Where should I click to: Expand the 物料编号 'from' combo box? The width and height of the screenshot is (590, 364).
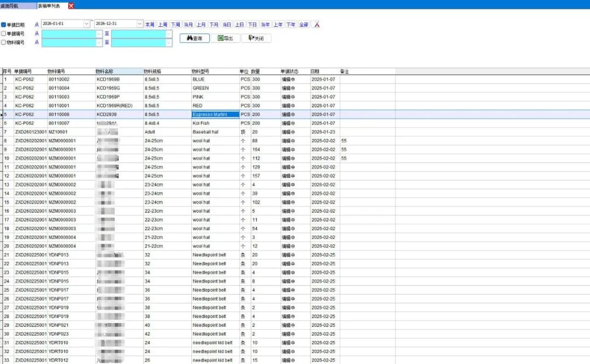(99, 43)
